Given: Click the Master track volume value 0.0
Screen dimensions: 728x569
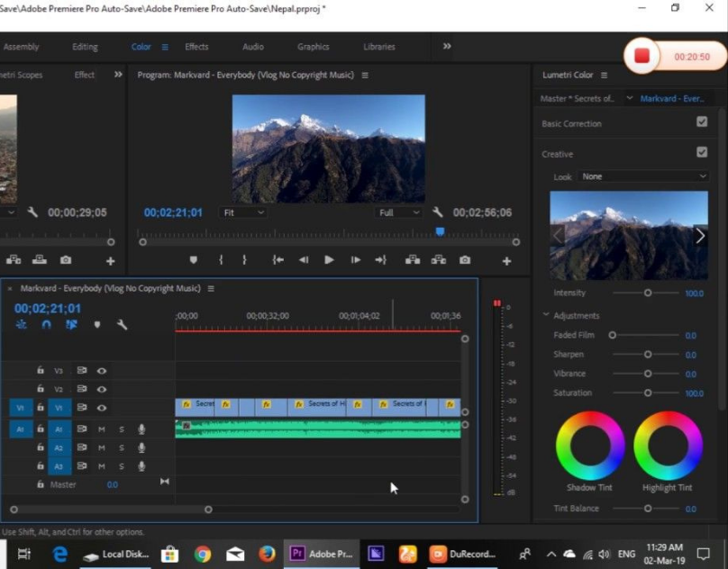Looking at the screenshot, I should (112, 484).
